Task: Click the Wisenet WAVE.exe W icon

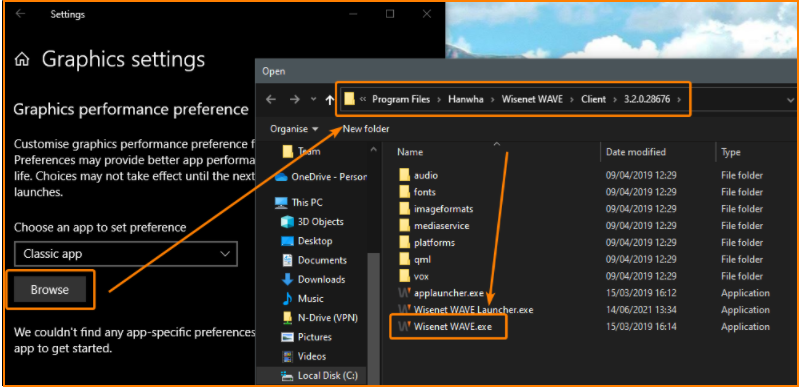Action: coord(405,327)
